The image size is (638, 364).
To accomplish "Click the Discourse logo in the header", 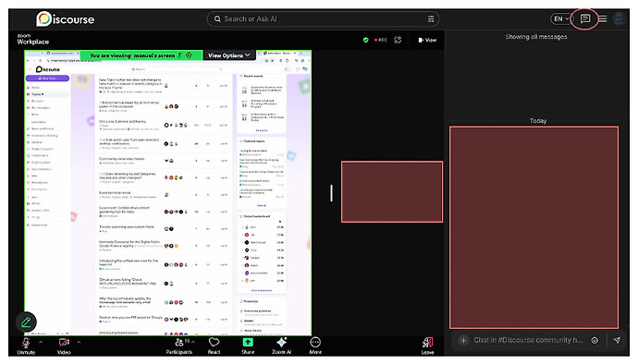I will pyautogui.click(x=65, y=18).
